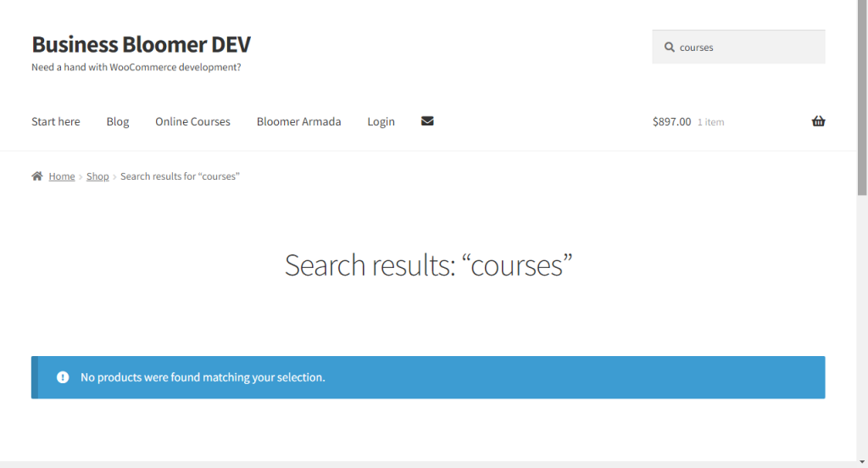
Task: Click the magnifier search icon
Action: point(670,47)
